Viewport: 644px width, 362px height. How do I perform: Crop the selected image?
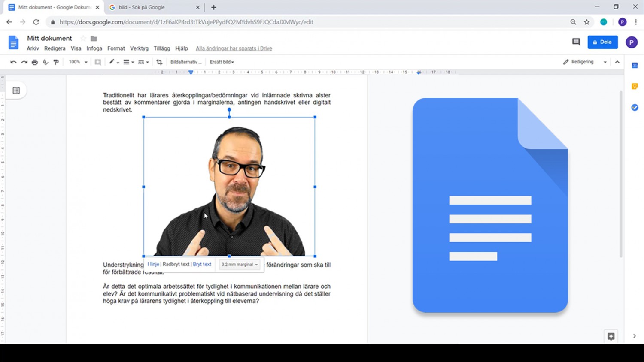159,62
